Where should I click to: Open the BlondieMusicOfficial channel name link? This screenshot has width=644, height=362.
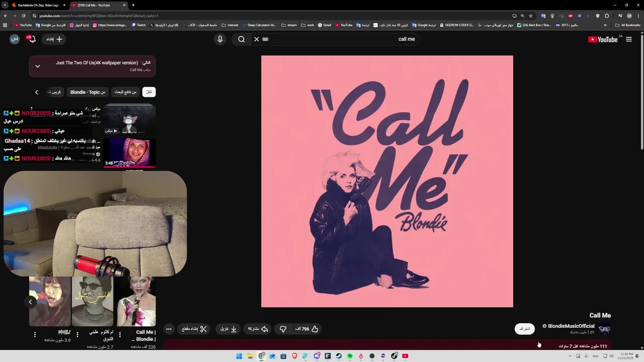click(x=571, y=326)
